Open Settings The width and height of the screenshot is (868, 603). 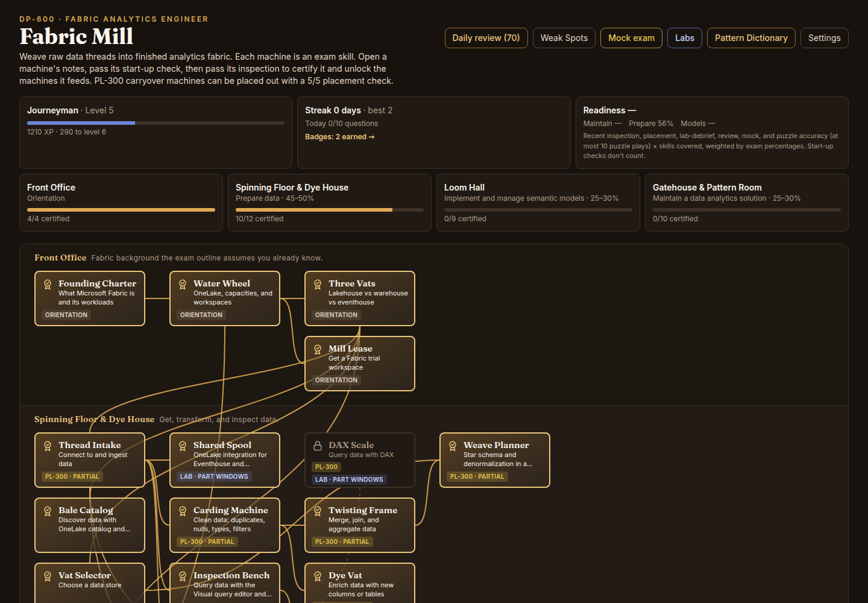click(x=824, y=38)
